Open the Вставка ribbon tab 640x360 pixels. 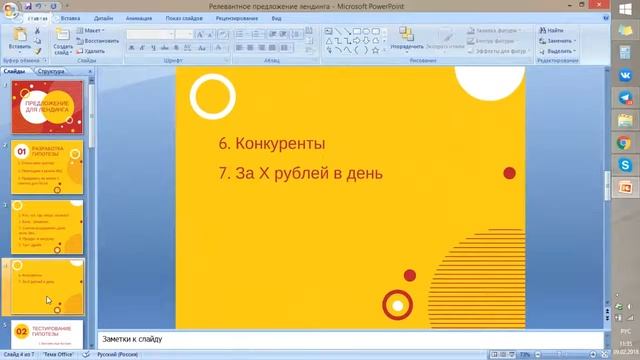(x=70, y=18)
